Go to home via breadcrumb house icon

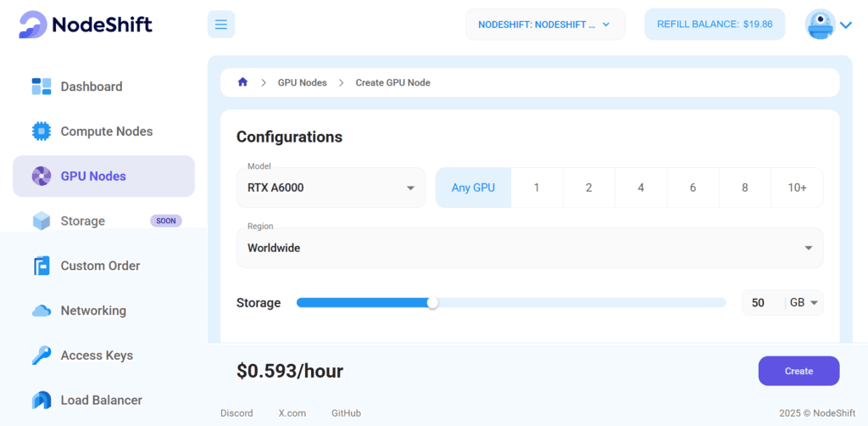242,82
